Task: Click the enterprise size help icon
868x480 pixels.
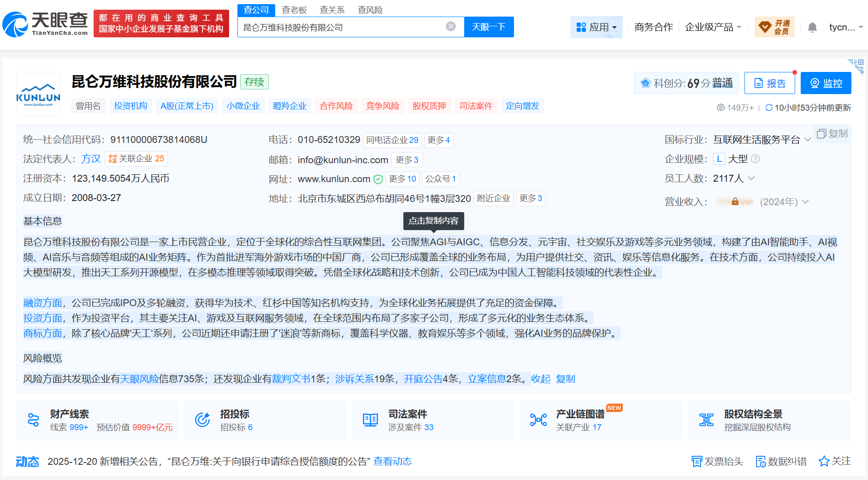Action: point(755,159)
